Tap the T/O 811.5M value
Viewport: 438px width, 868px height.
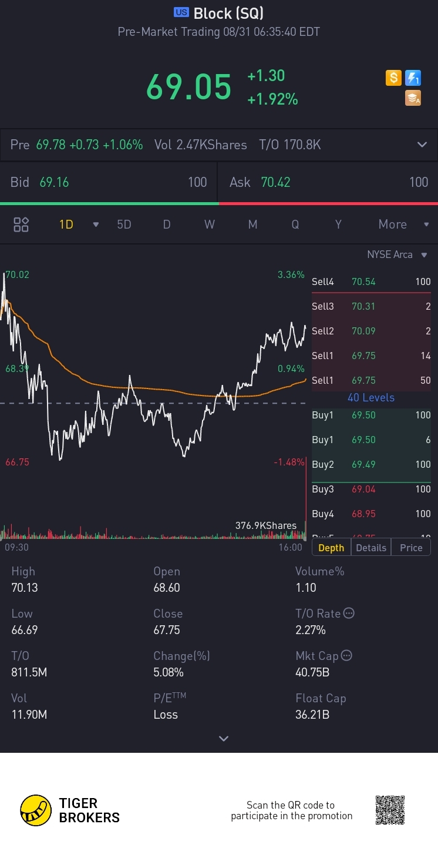click(x=29, y=672)
